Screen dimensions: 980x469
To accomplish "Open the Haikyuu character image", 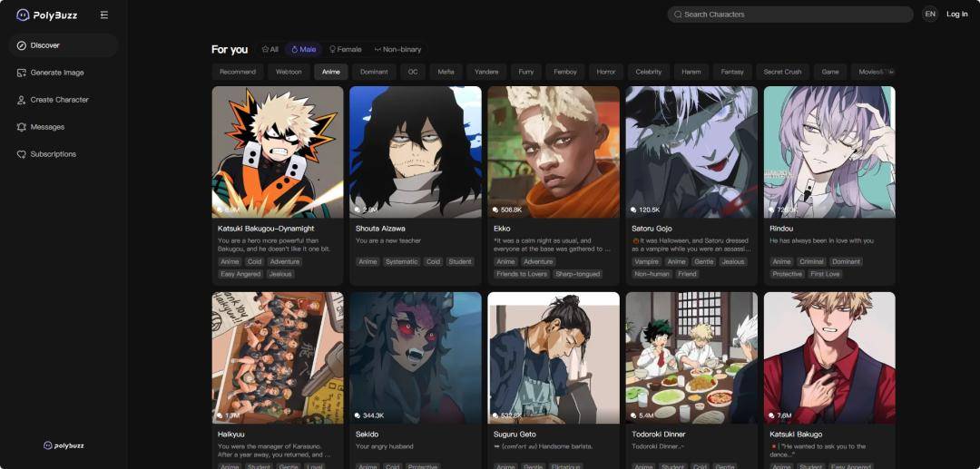I will pyautogui.click(x=278, y=357).
